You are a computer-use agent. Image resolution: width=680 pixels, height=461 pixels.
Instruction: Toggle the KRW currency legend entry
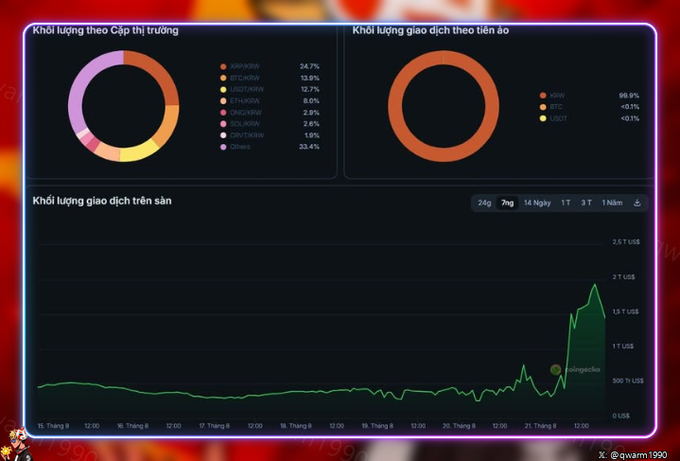coord(552,95)
